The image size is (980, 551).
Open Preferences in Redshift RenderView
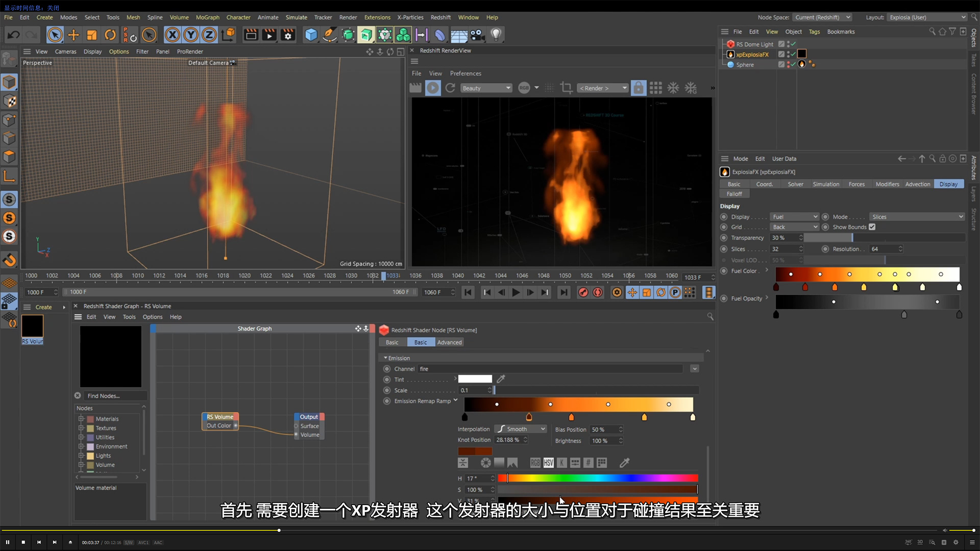coord(465,73)
